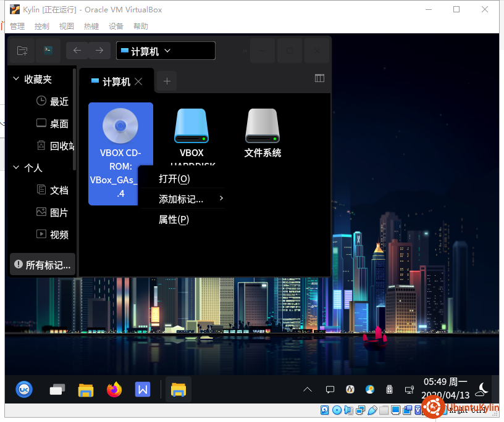Add a new tab with plus button
The height and width of the screenshot is (422, 504).
point(167,80)
